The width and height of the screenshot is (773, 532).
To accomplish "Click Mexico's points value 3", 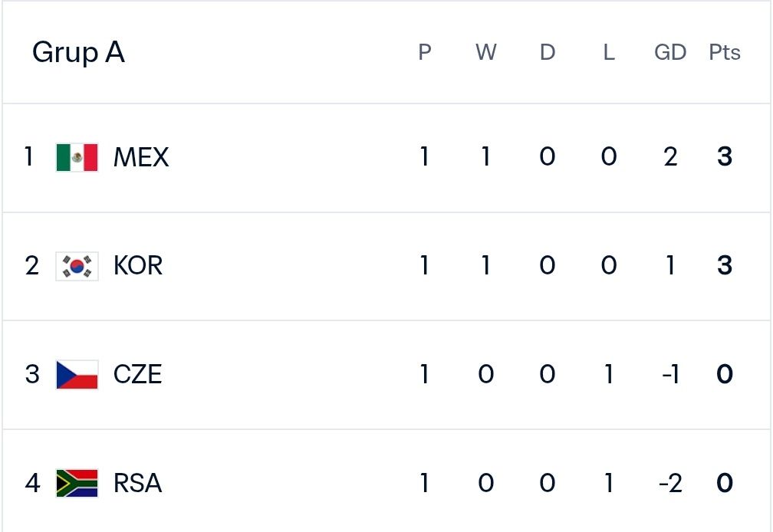I will (725, 157).
